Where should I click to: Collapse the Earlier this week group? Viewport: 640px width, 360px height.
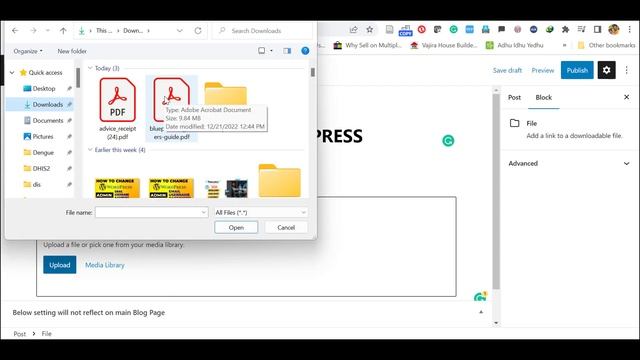pos(90,150)
